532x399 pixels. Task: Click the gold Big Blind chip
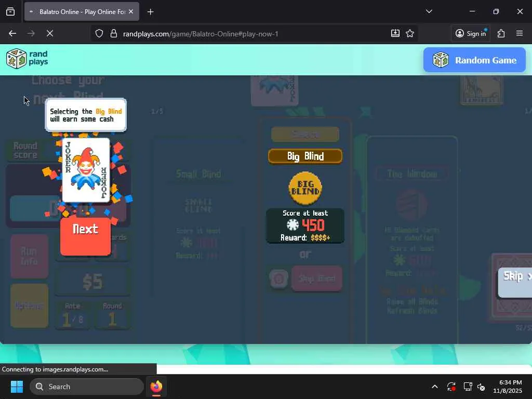(305, 188)
